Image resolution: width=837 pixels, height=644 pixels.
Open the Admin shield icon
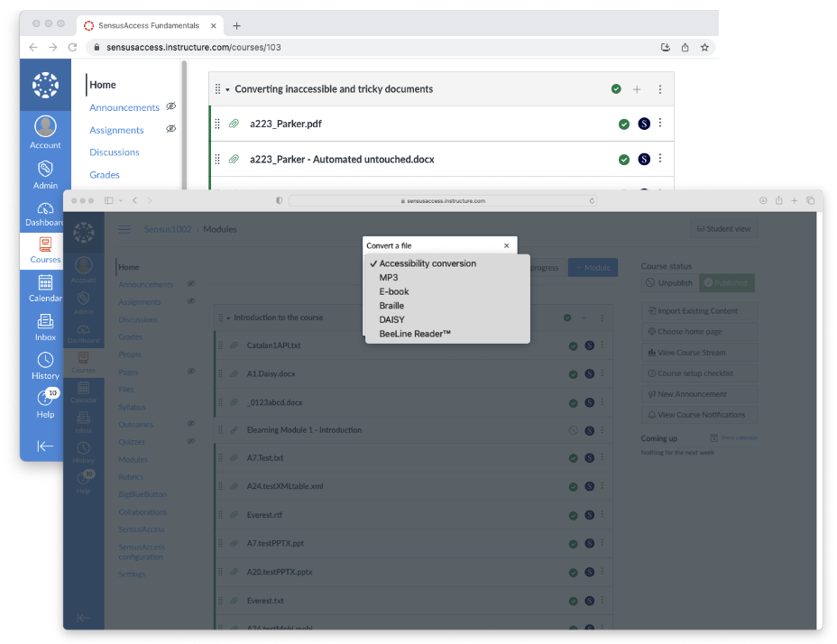pyautogui.click(x=45, y=169)
